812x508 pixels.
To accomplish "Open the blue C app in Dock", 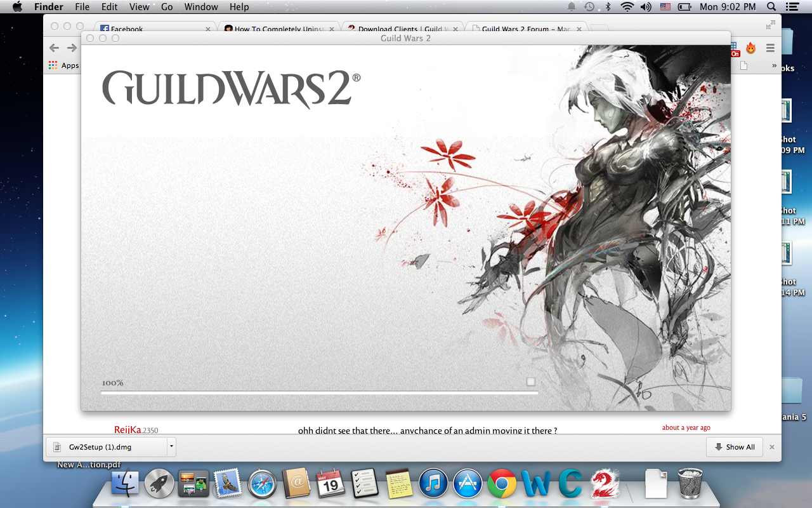I will pos(570,484).
